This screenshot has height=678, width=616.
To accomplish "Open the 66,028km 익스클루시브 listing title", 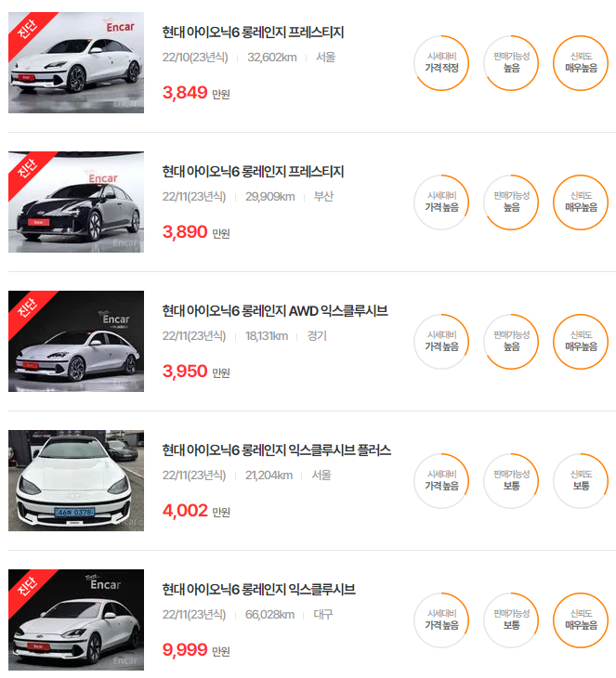I will 258,590.
